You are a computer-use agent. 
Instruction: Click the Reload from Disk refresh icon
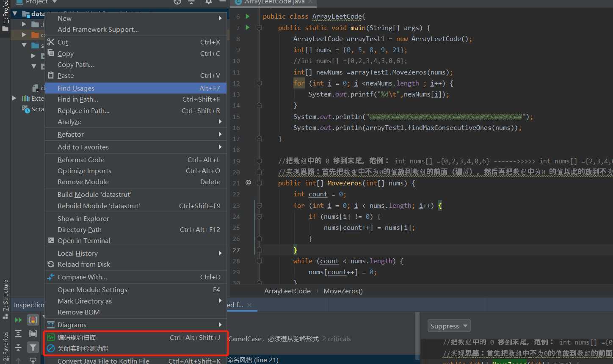51,264
